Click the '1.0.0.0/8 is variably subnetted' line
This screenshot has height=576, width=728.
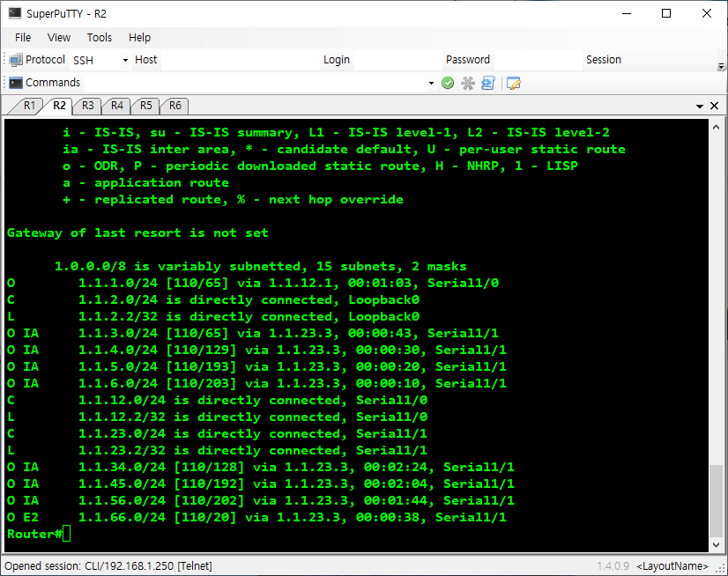click(x=261, y=266)
